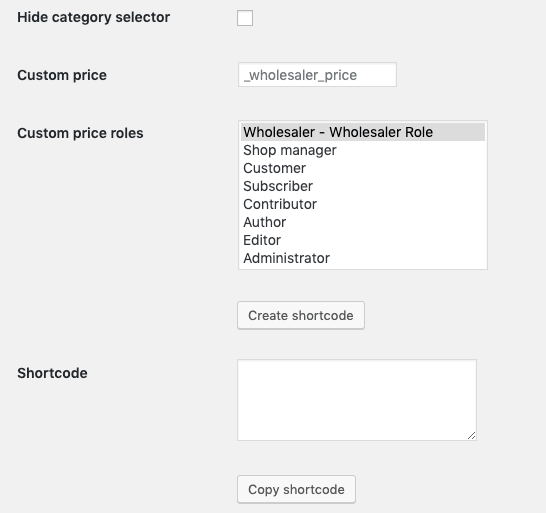Screen dimensions: 546x513
Task: Select Contributor in the roles list
Action: coord(363,204)
